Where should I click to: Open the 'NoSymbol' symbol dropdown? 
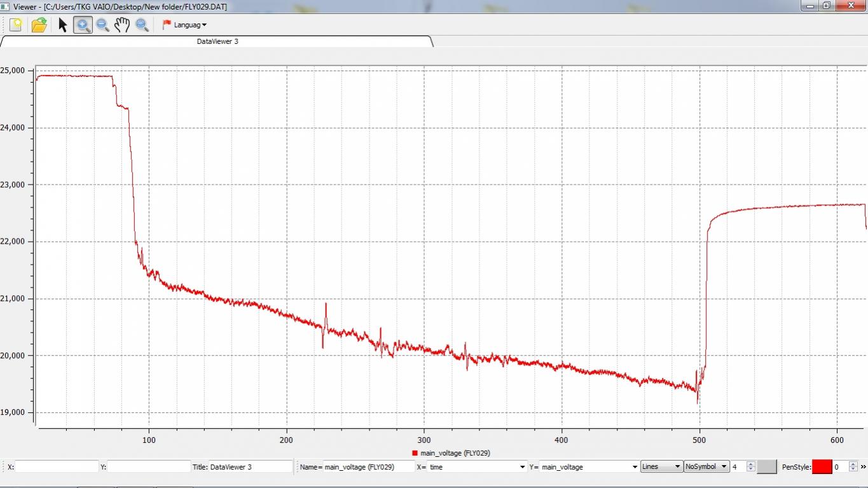pos(706,466)
